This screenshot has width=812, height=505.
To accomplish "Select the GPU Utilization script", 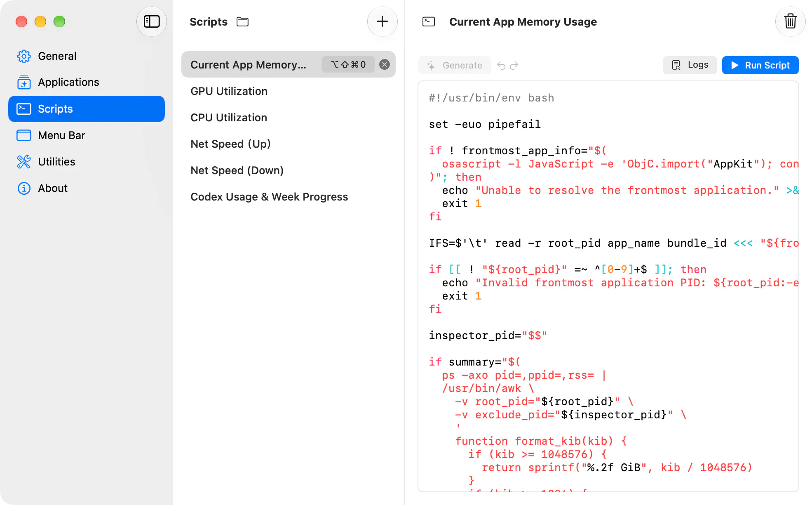I will click(289, 91).
